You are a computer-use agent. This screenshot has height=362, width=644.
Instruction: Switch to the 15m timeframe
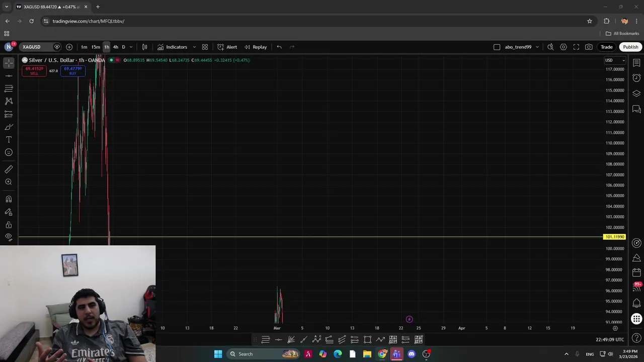click(x=96, y=47)
